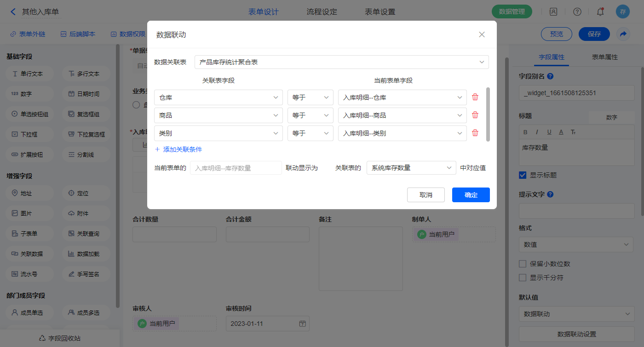Switch to the 表单属性 tab
This screenshot has width=644, height=347.
pyautogui.click(x=604, y=57)
